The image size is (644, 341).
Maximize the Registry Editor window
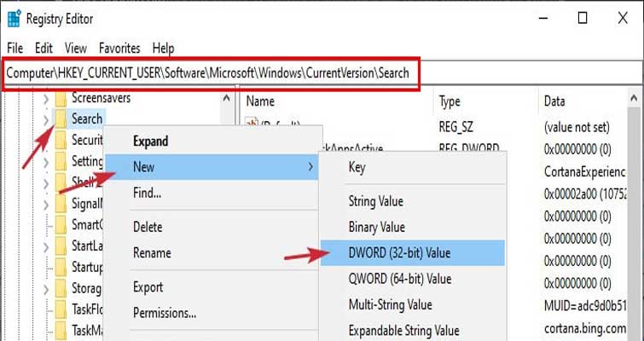(583, 18)
